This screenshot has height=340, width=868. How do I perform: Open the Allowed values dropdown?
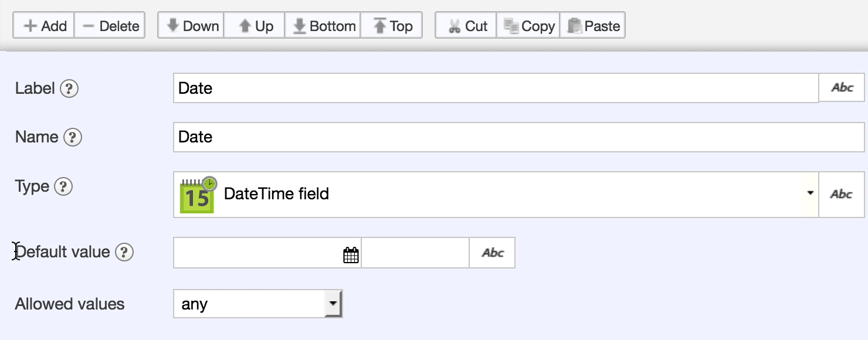tap(333, 304)
